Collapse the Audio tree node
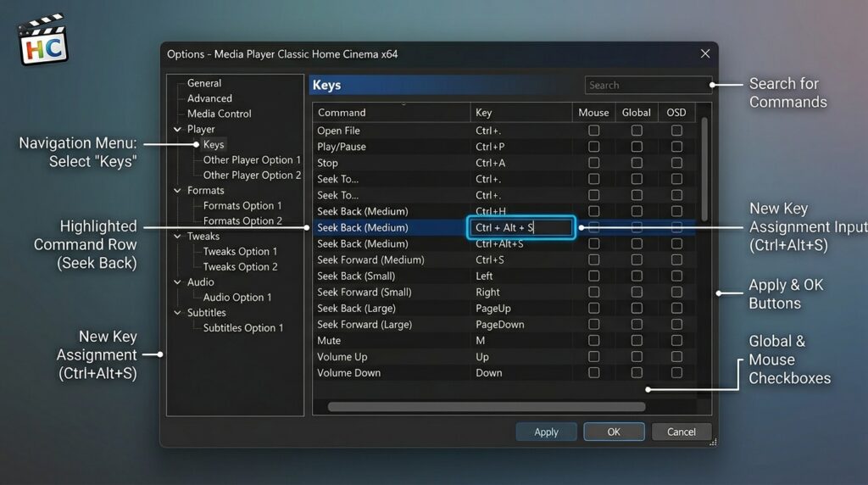This screenshot has height=485, width=868. 177,282
